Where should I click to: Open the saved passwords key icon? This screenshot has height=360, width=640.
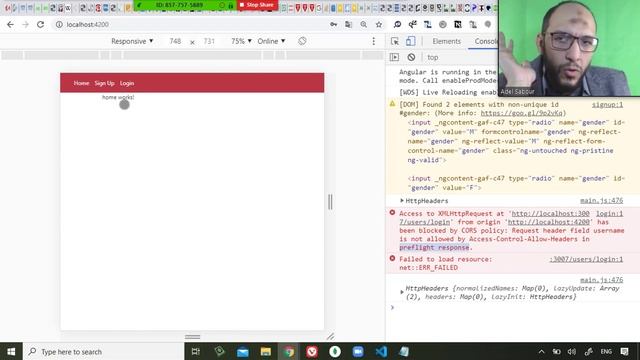pos(333,24)
